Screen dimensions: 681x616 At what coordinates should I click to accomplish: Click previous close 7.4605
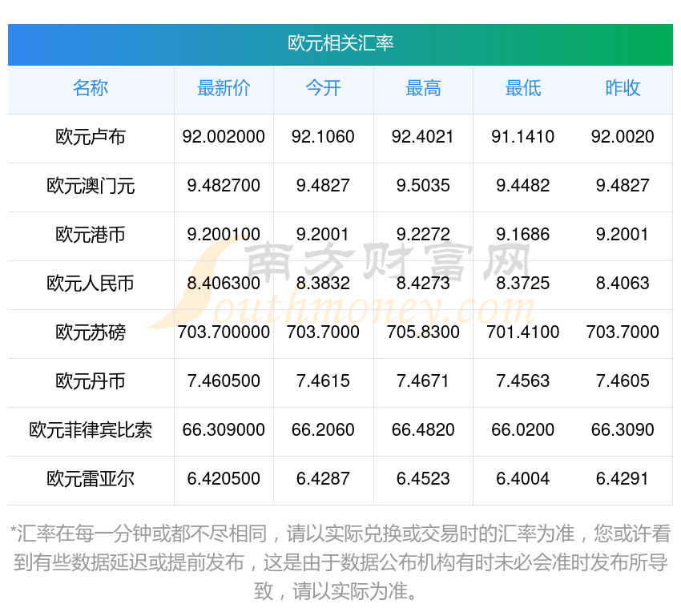pos(623,381)
